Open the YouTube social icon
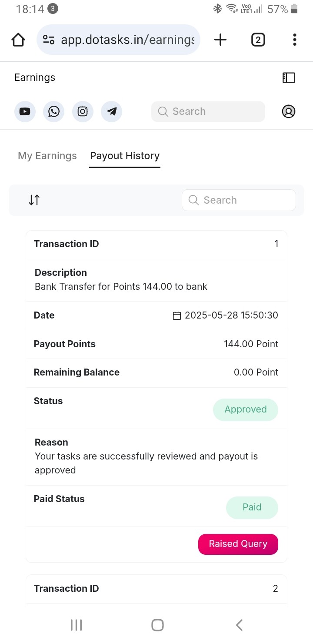The width and height of the screenshot is (313, 644). (x=25, y=111)
